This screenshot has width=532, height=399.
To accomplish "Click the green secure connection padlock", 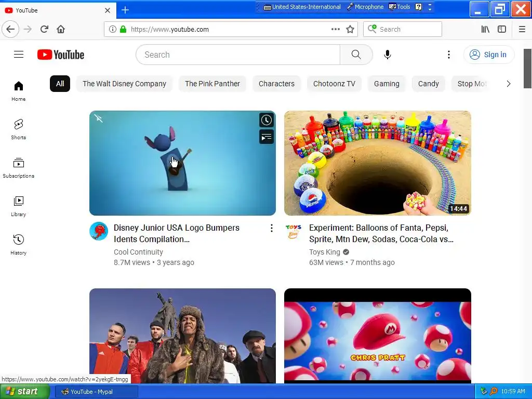I will [123, 29].
